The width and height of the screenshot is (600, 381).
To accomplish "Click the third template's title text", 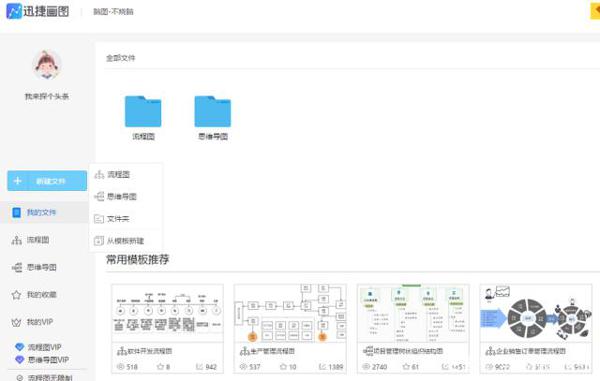I will 408,351.
